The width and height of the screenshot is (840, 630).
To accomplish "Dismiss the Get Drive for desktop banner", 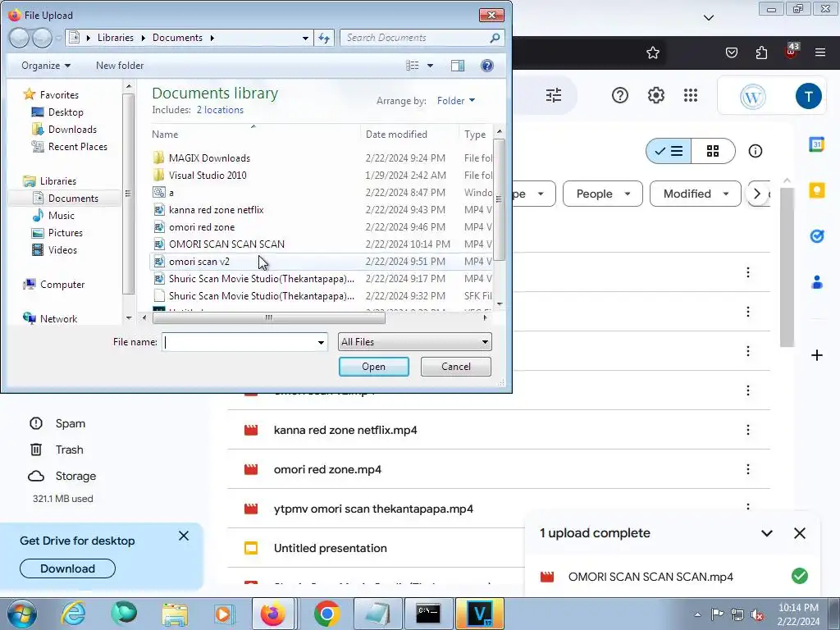I will tap(184, 536).
